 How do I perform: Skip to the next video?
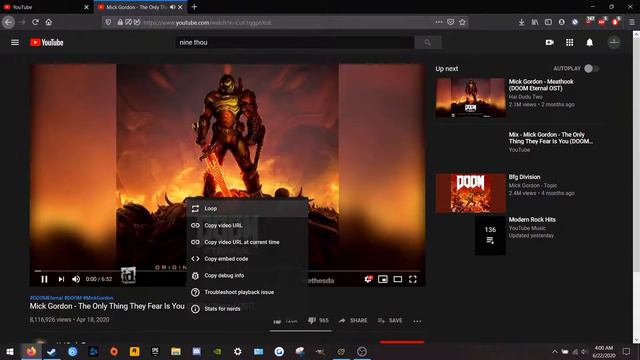[x=61, y=279]
